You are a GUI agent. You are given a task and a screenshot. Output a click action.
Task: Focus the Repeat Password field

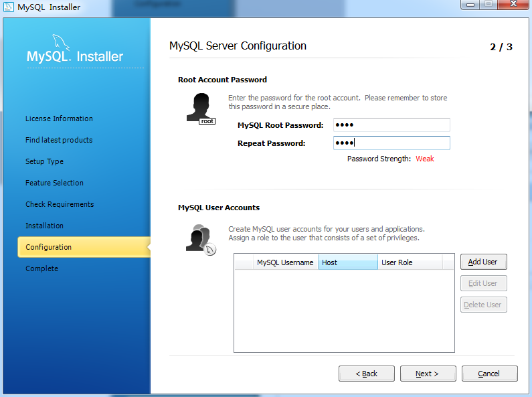pos(391,143)
